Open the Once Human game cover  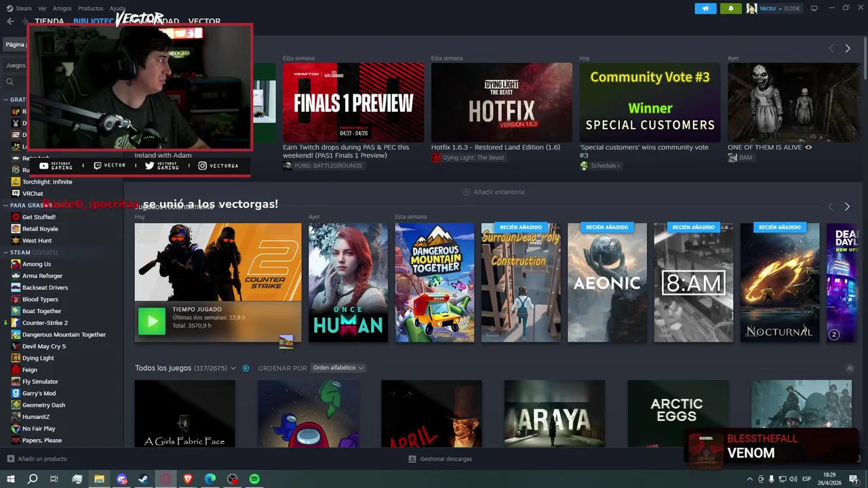[349, 283]
